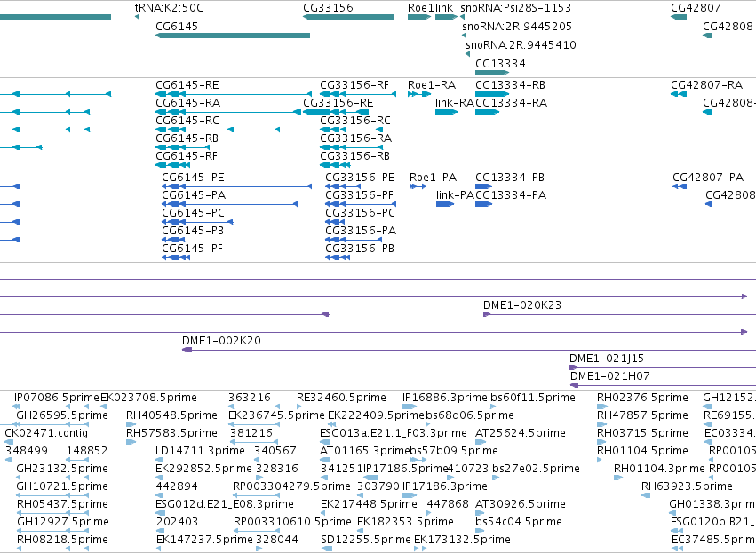The width and height of the screenshot is (756, 553).
Task: Select transcript CG6145-RF
Action: pyautogui.click(x=172, y=165)
